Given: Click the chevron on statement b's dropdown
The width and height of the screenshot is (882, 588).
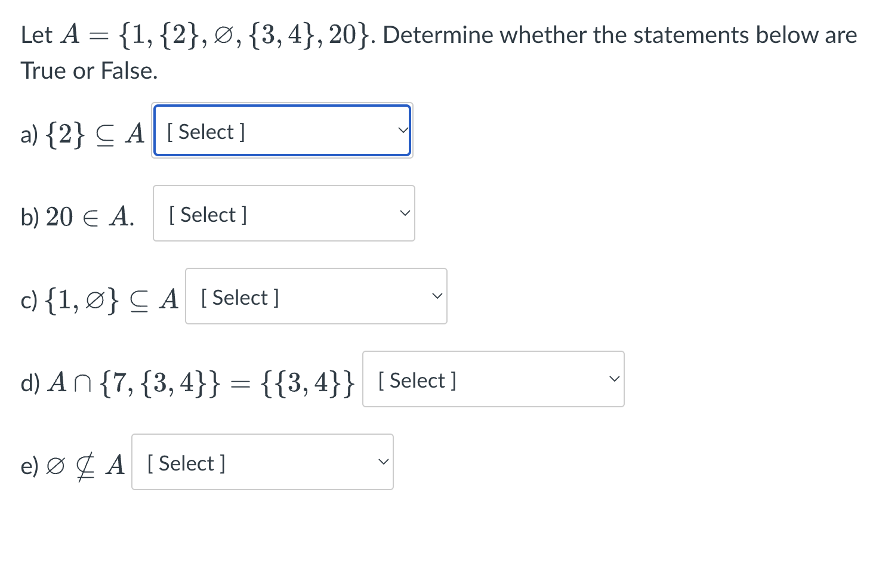Looking at the screenshot, I should click(405, 213).
